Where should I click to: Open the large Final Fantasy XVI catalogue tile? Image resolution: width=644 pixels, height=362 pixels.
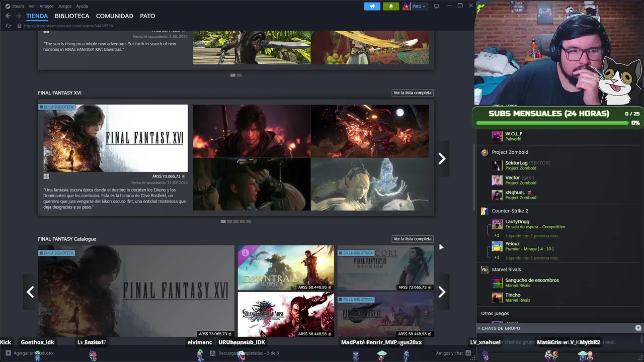point(136,291)
